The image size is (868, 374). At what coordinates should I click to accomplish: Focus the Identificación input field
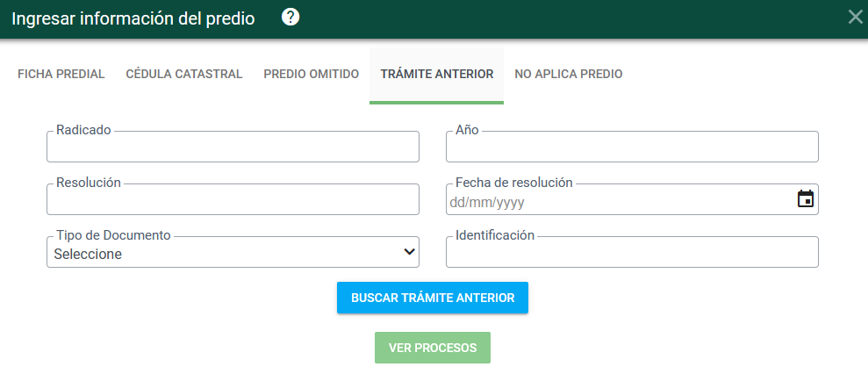[x=632, y=254]
